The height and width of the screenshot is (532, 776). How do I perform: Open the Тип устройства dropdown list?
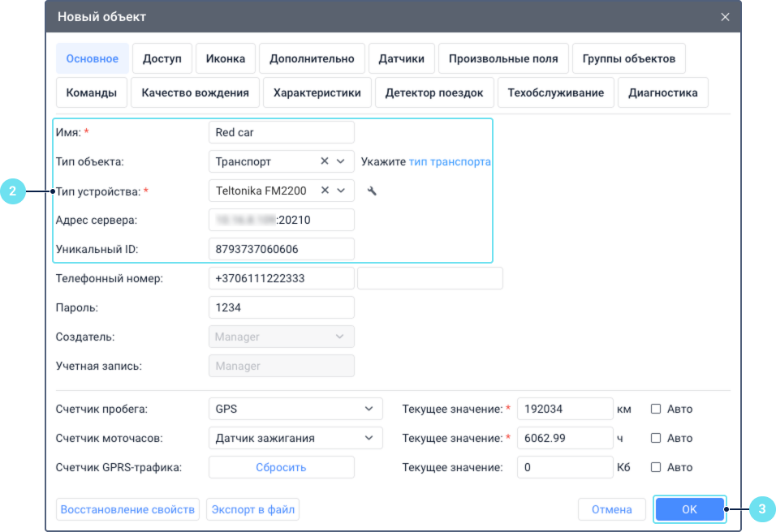click(x=341, y=191)
